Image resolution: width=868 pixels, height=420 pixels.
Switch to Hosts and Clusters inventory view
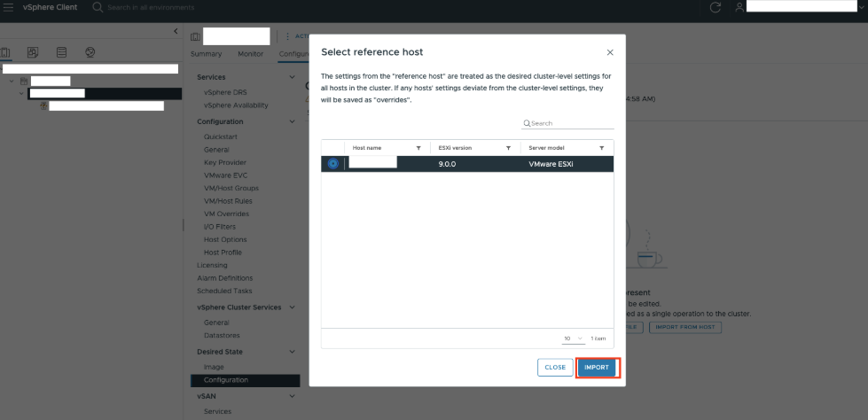click(5, 52)
